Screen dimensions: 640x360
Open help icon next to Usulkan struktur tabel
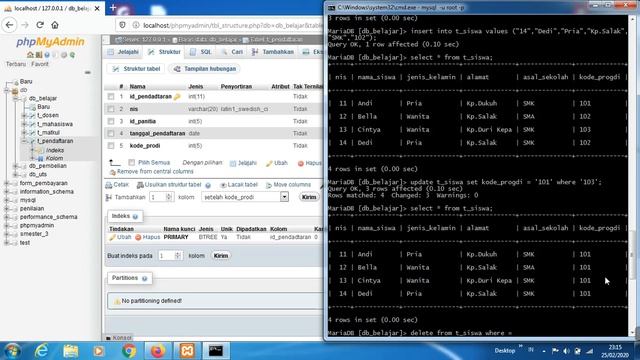point(208,185)
